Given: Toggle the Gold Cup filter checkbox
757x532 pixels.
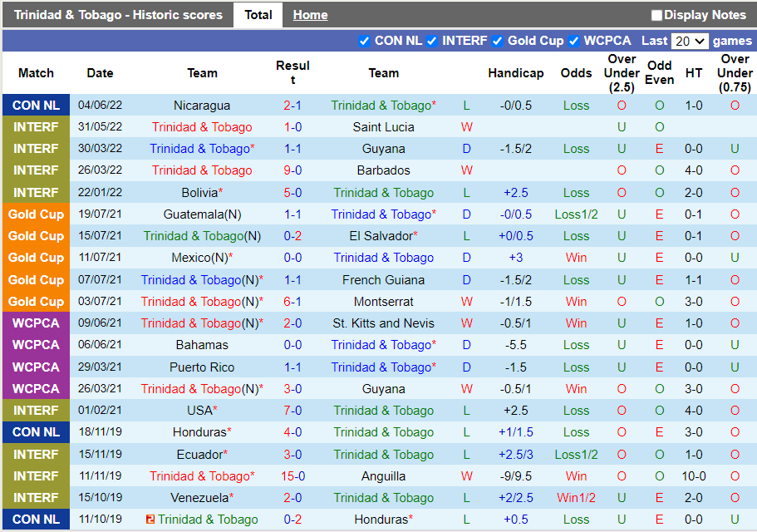Looking at the screenshot, I should click(497, 41).
